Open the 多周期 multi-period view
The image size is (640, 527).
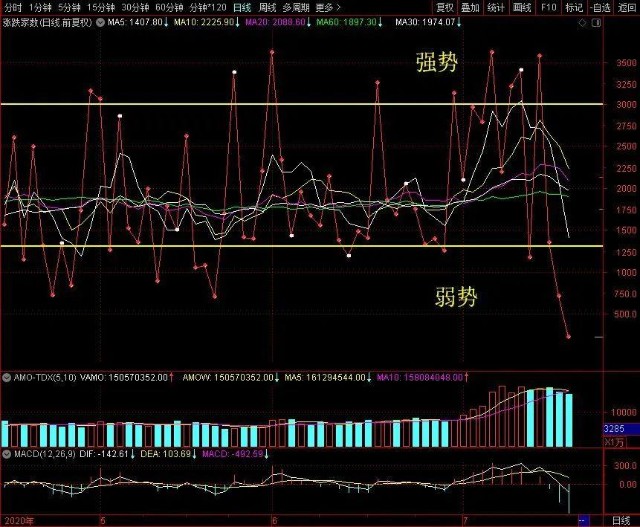point(296,7)
